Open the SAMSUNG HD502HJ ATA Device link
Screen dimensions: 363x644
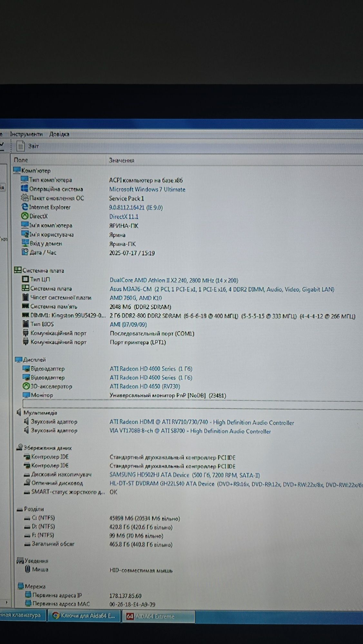(185, 475)
